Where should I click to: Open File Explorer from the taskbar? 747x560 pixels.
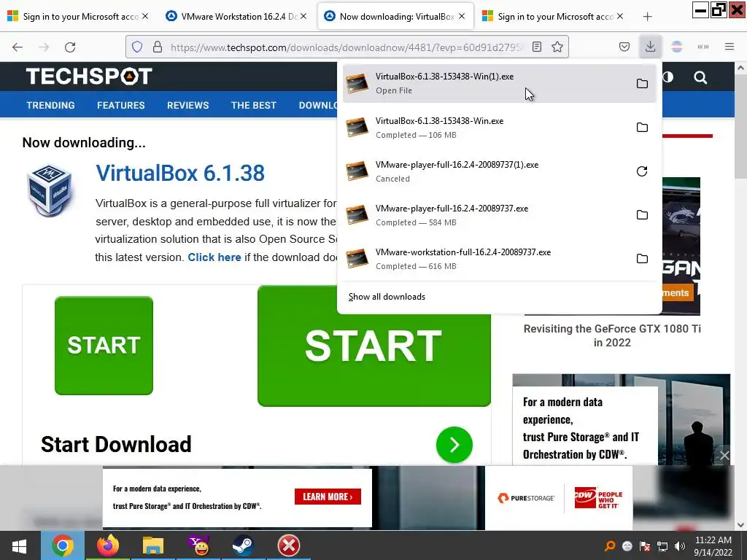tap(153, 545)
